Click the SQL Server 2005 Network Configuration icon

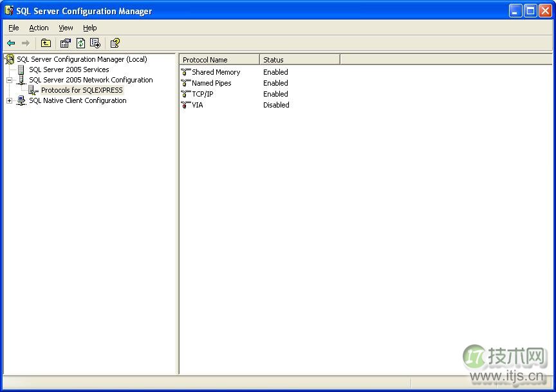click(x=21, y=80)
